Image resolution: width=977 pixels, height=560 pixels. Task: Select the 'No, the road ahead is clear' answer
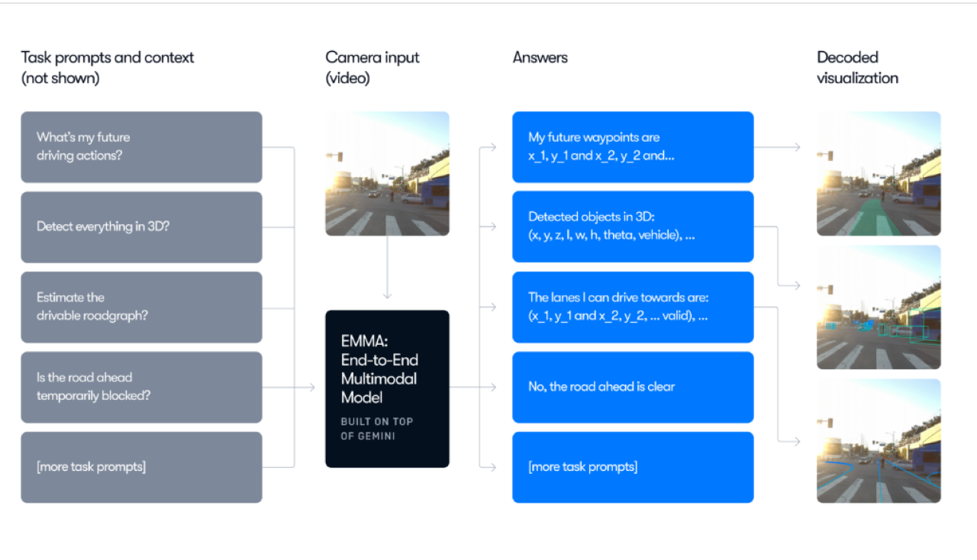click(633, 387)
